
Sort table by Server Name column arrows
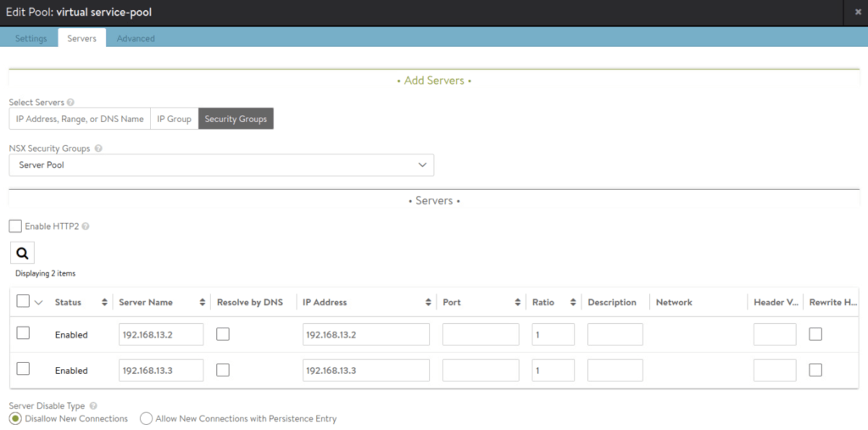pos(203,303)
